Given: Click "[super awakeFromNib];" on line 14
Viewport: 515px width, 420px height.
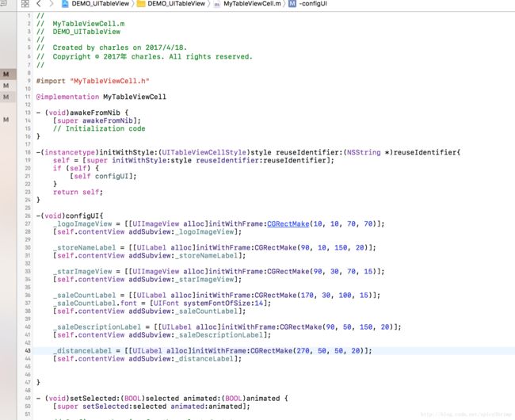Looking at the screenshot, I should [x=97, y=120].
